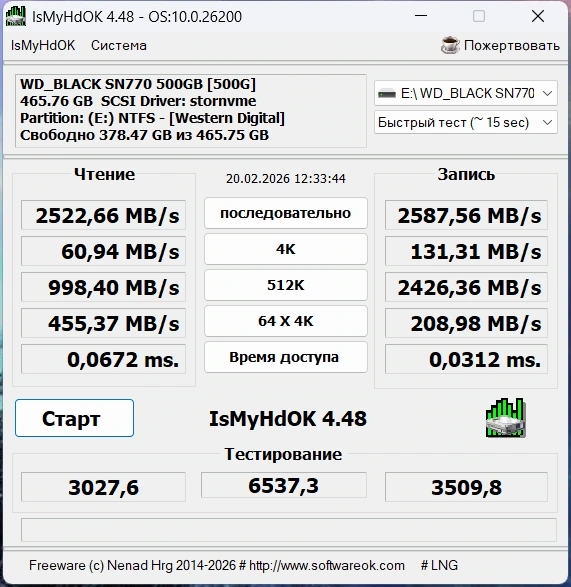Click the IsMyHdOK 4.48 label beside Старт

click(288, 418)
